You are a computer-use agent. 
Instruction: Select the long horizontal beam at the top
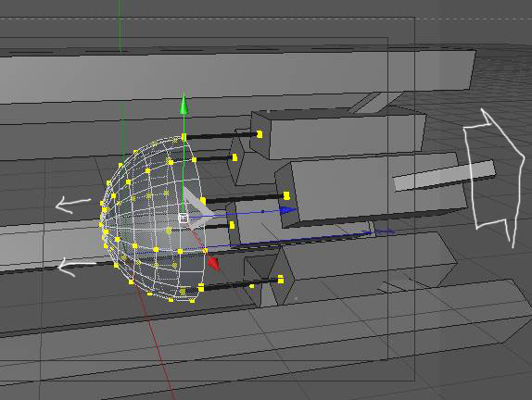237,76
